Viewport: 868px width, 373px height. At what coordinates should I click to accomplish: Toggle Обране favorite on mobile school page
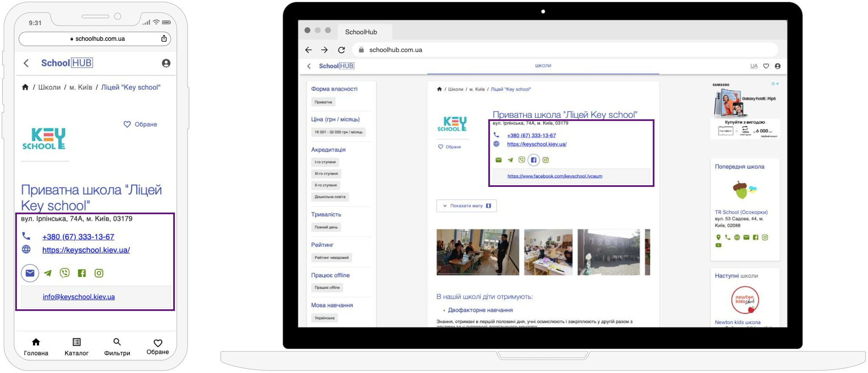click(140, 124)
